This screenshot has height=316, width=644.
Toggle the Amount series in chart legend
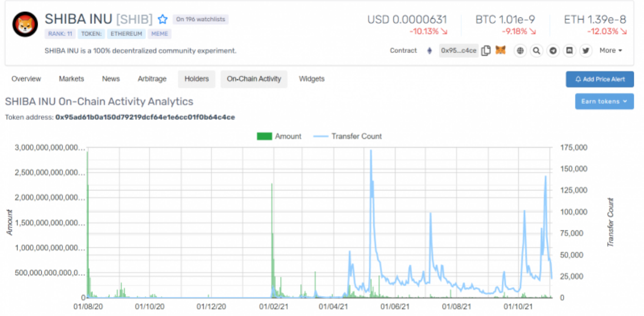click(279, 136)
